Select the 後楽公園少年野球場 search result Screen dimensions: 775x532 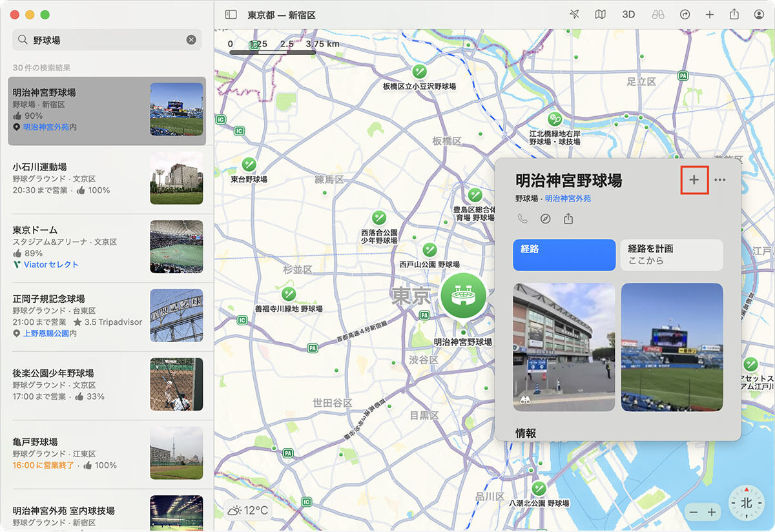[107, 385]
